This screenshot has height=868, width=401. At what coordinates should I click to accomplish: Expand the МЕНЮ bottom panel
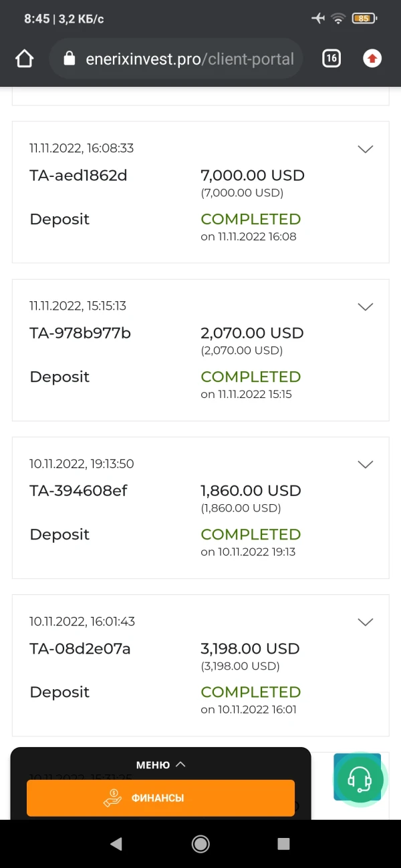pos(160,765)
